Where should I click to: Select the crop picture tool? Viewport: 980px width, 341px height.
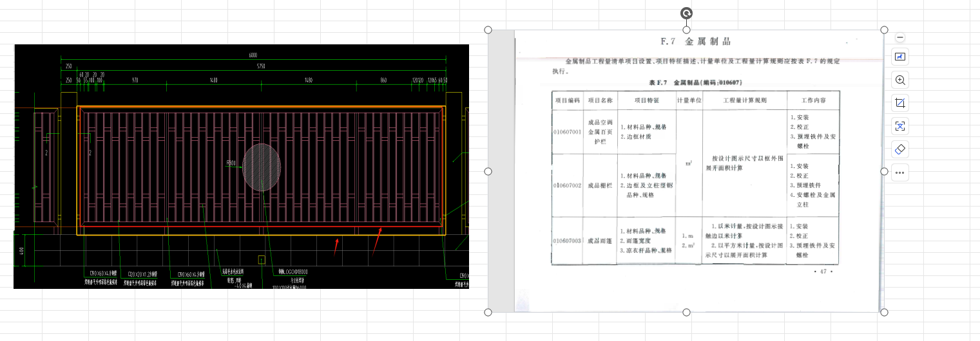click(900, 103)
